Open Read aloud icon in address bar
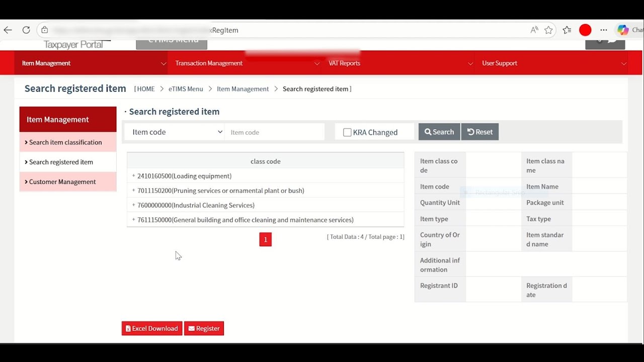 534,30
